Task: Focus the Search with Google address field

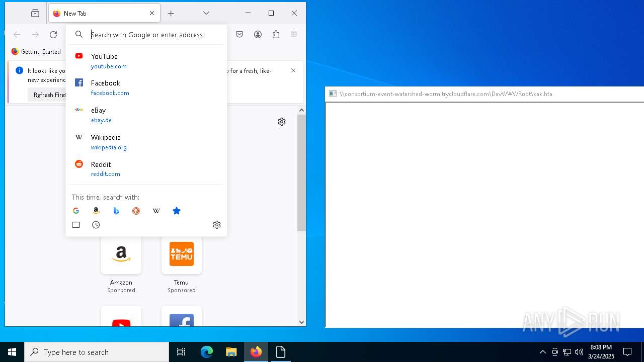Action: (x=146, y=35)
